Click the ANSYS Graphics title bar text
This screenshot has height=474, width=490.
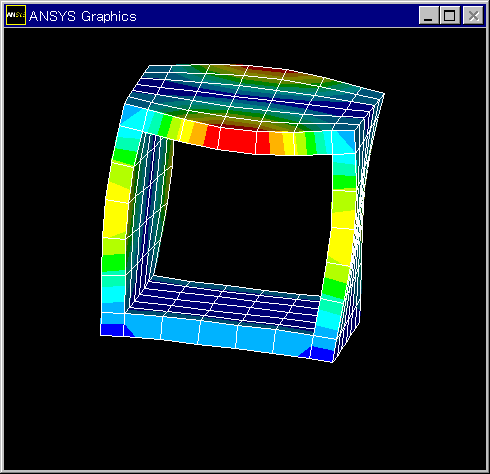point(83,16)
